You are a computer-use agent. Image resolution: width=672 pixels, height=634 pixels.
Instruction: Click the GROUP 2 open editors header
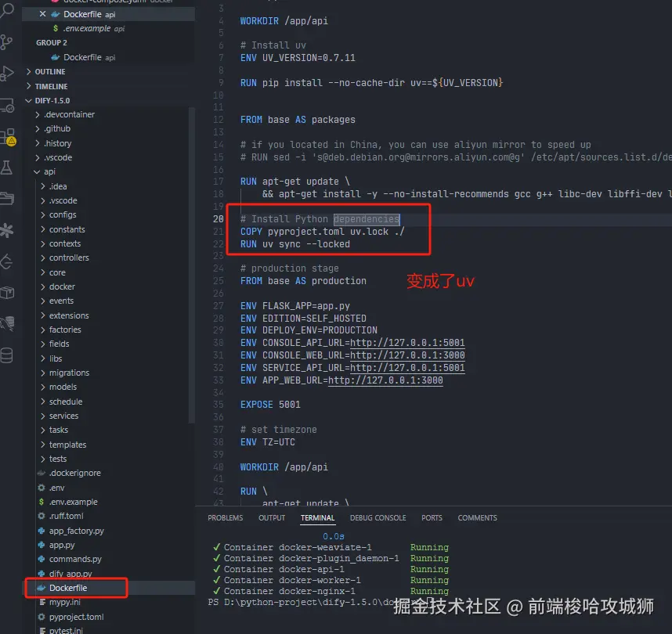click(52, 42)
